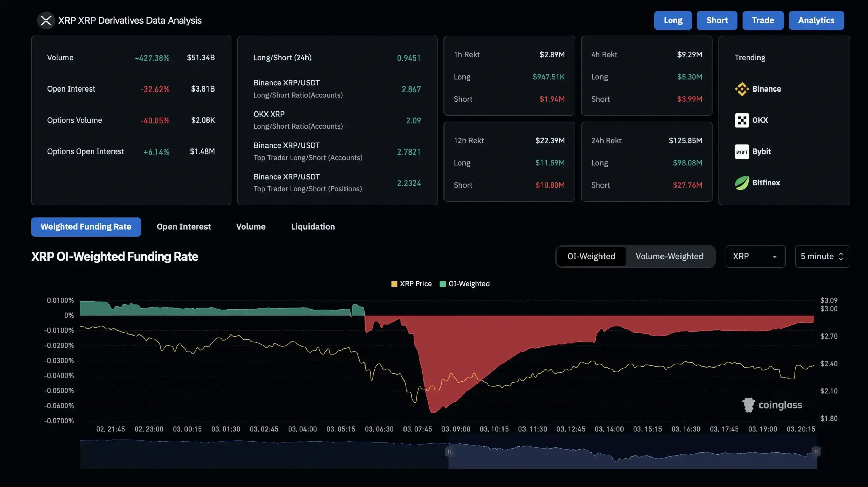Click the 12h long liquidation $11.59M
Screen dimensions: 868x487
click(550, 163)
